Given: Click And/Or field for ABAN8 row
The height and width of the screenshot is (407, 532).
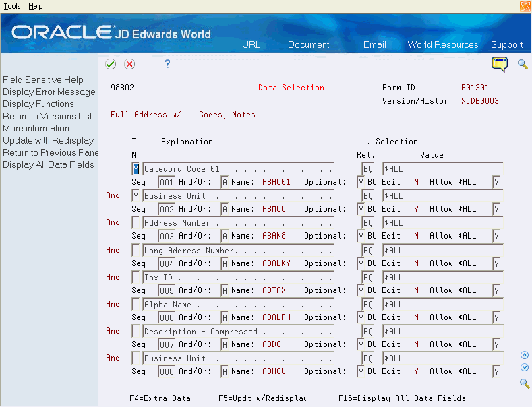Looking at the screenshot, I should 225,236.
